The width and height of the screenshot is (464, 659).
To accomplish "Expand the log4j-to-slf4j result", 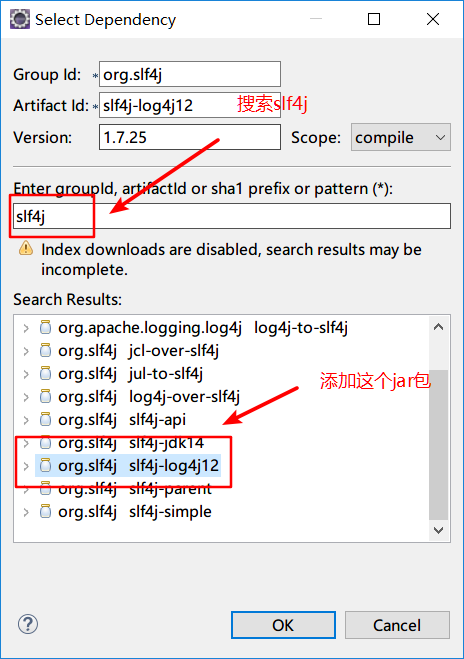I will tap(26, 328).
